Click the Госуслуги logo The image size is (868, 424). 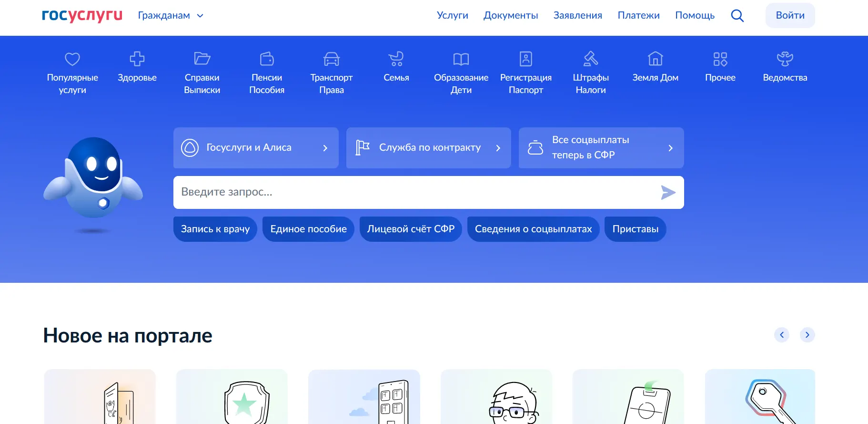coord(82,15)
